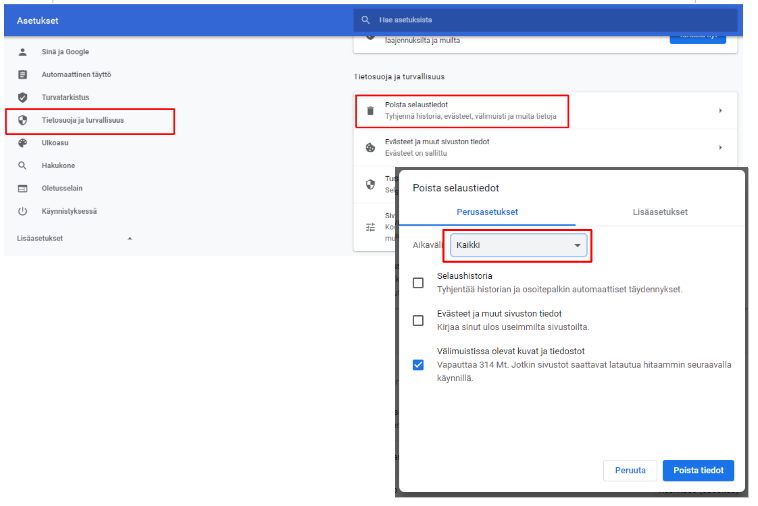Expand the Poista selaustiedot row arrow
The height and width of the screenshot is (506, 758).
click(x=720, y=111)
